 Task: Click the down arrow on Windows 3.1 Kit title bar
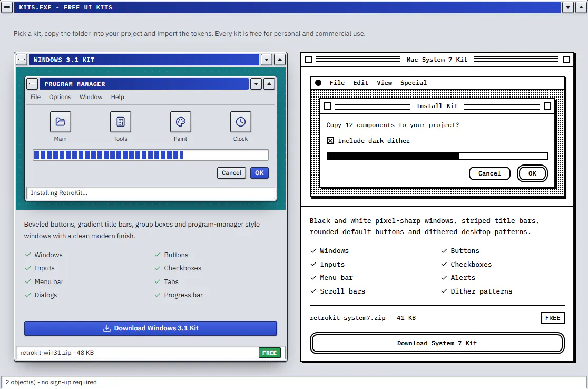pos(266,59)
